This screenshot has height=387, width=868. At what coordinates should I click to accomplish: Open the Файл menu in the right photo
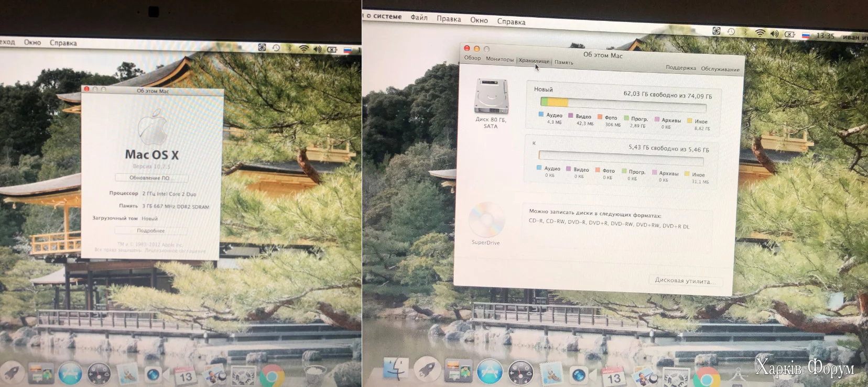[x=419, y=17]
